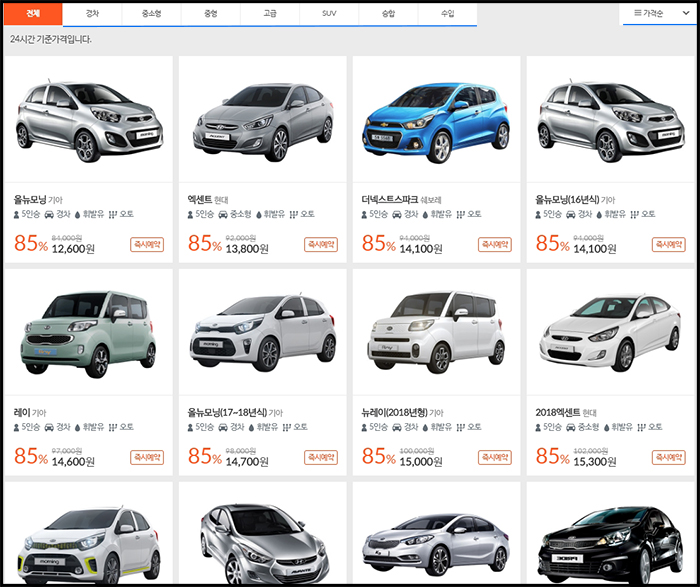Click the fuel drop icon on 올뉴모닝 card
The image size is (700, 587).
tap(78, 215)
